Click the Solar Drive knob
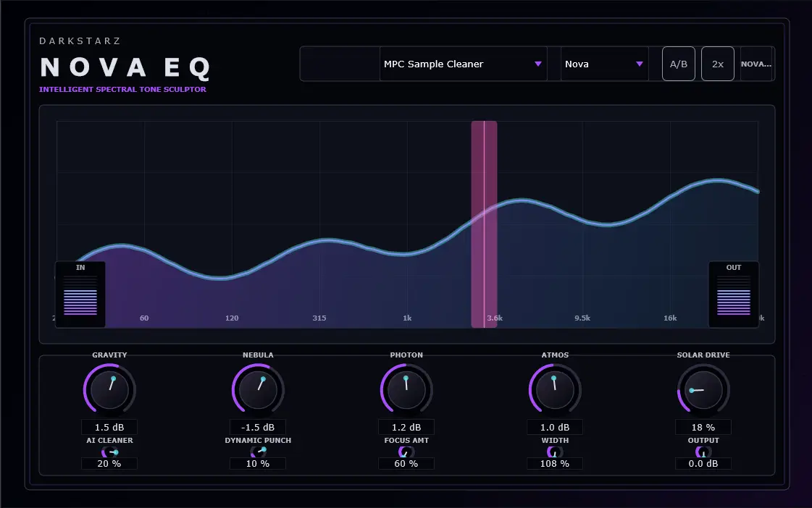The image size is (812, 508). [703, 389]
